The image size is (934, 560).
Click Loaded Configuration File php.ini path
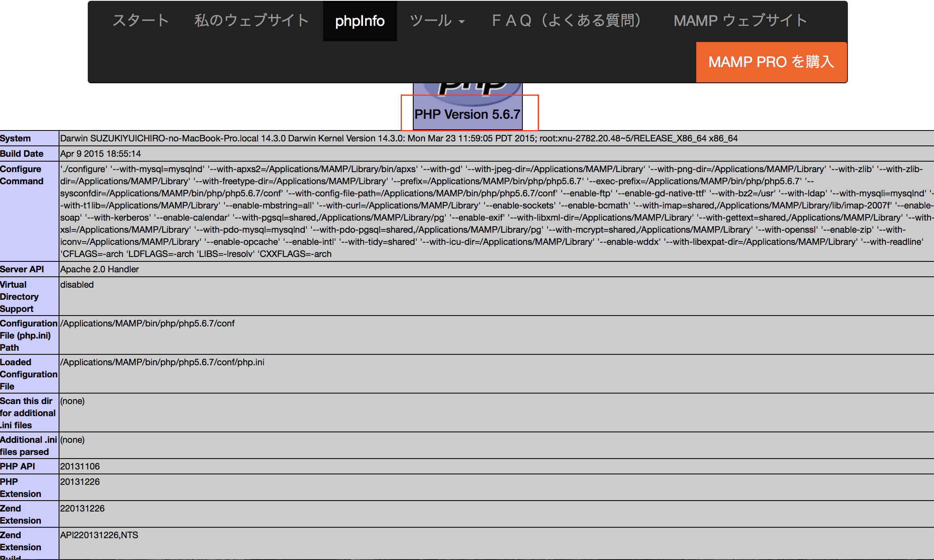click(x=162, y=362)
